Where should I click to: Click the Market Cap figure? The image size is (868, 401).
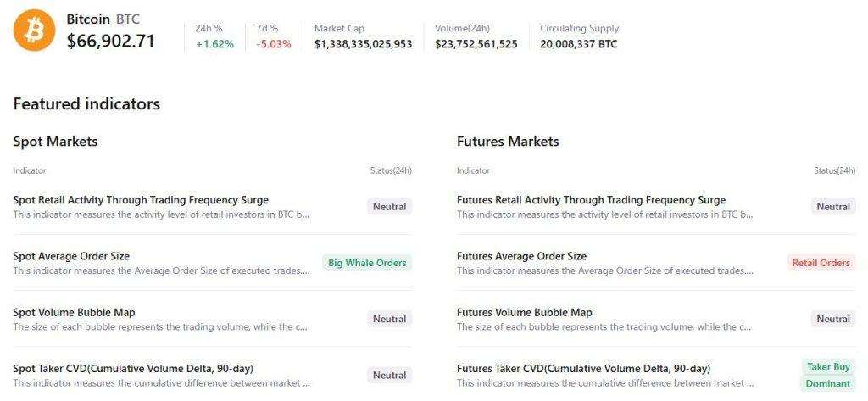pyautogui.click(x=363, y=44)
